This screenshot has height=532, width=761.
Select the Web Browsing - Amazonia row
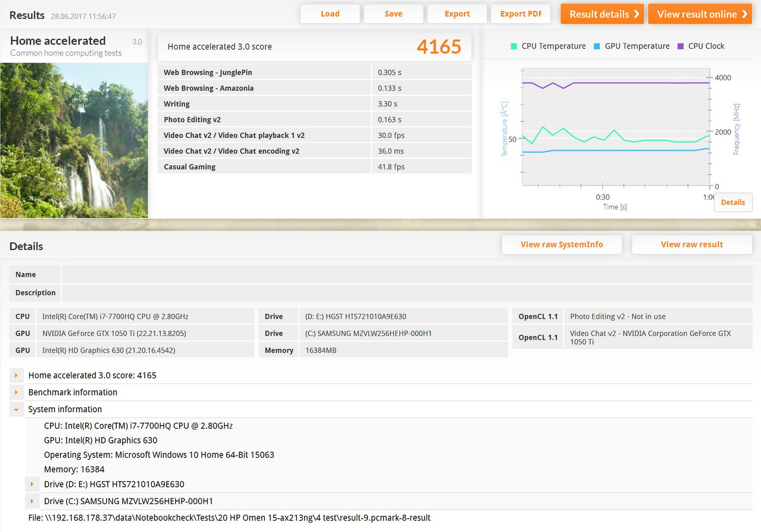tap(314, 88)
